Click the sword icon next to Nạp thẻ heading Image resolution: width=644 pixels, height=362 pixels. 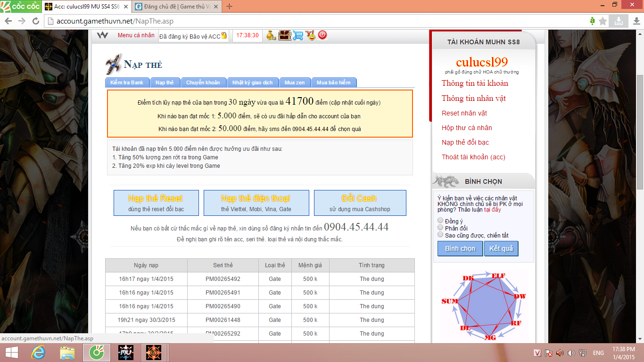pos(114,64)
